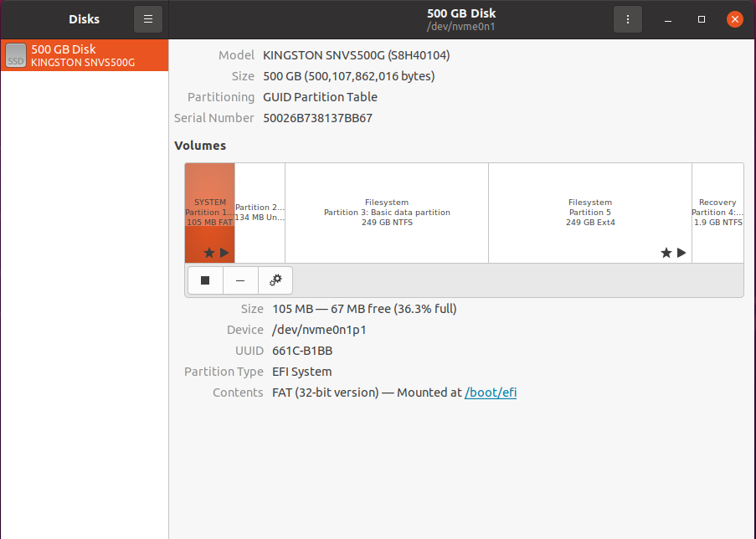Select Partition 3 249 GB NTFS volume
The width and height of the screenshot is (756, 539).
387,213
